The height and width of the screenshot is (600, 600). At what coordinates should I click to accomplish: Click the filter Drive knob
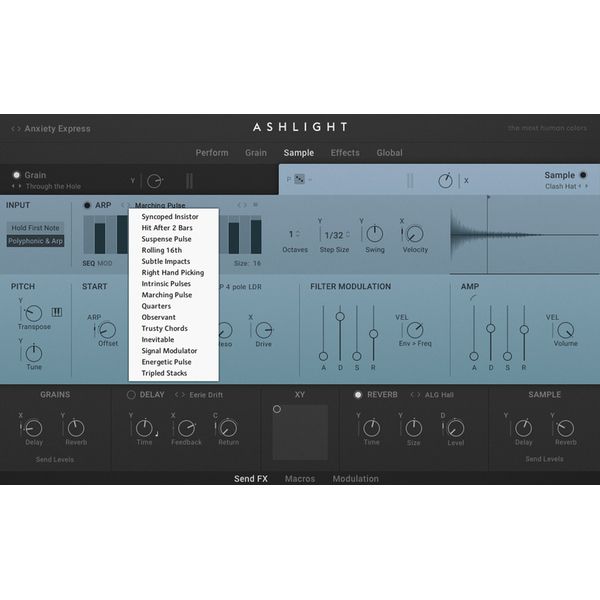[x=264, y=330]
